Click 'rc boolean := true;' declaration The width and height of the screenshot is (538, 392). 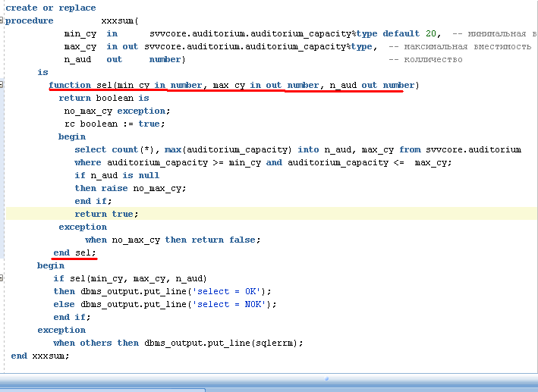[115, 124]
